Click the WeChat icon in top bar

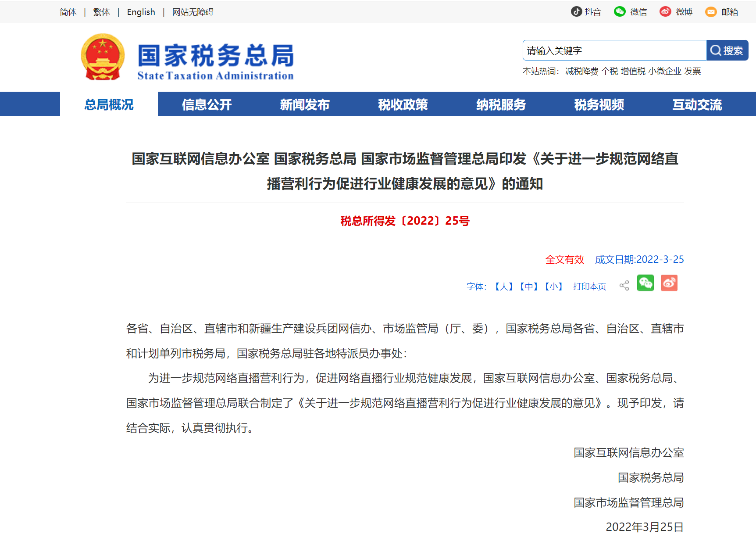pos(619,12)
